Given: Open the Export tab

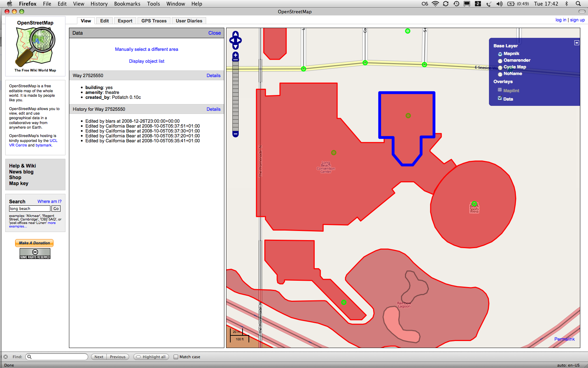Looking at the screenshot, I should tap(125, 21).
